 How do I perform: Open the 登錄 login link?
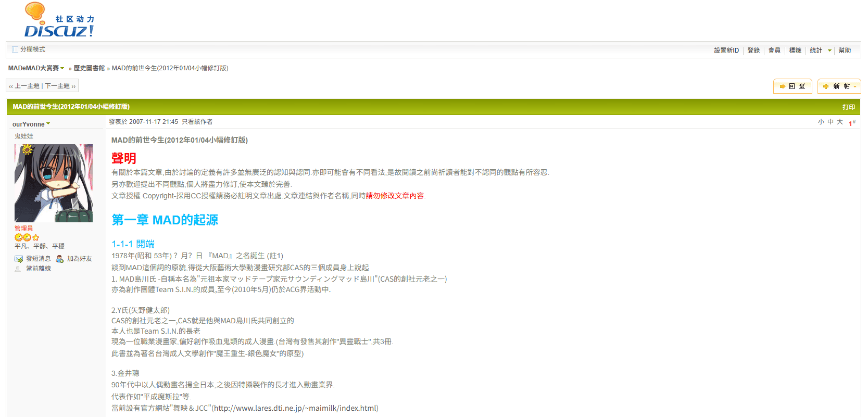click(753, 50)
